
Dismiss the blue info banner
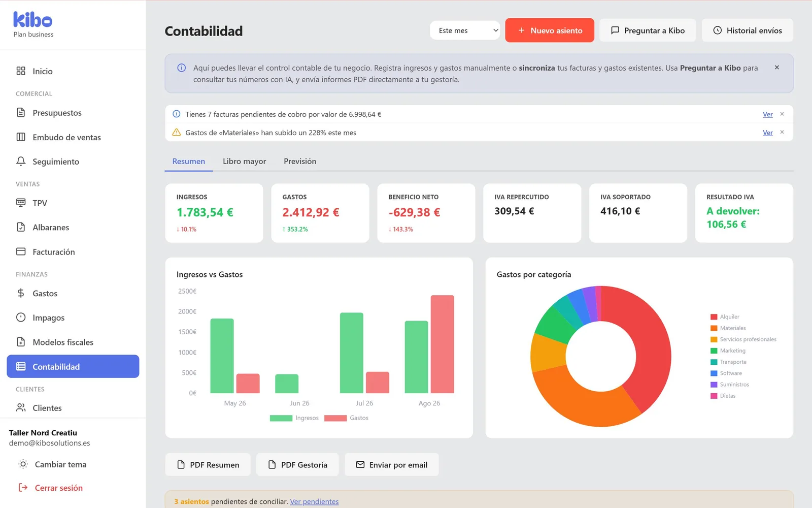(x=776, y=68)
